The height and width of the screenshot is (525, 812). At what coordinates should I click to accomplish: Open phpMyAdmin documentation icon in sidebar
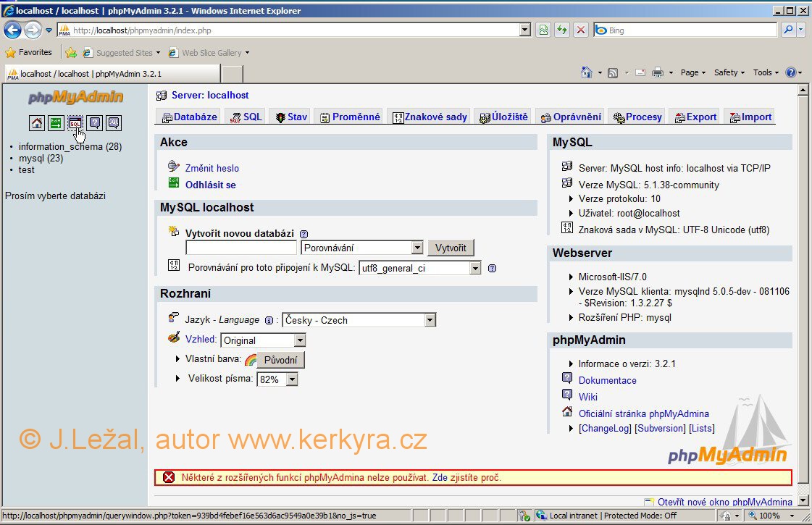pos(94,122)
